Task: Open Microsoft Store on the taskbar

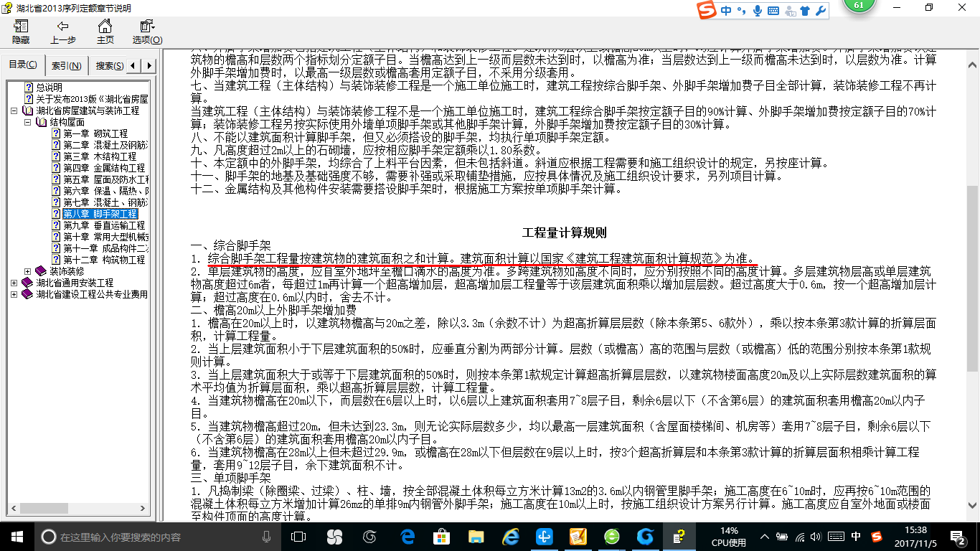Action: (x=442, y=537)
